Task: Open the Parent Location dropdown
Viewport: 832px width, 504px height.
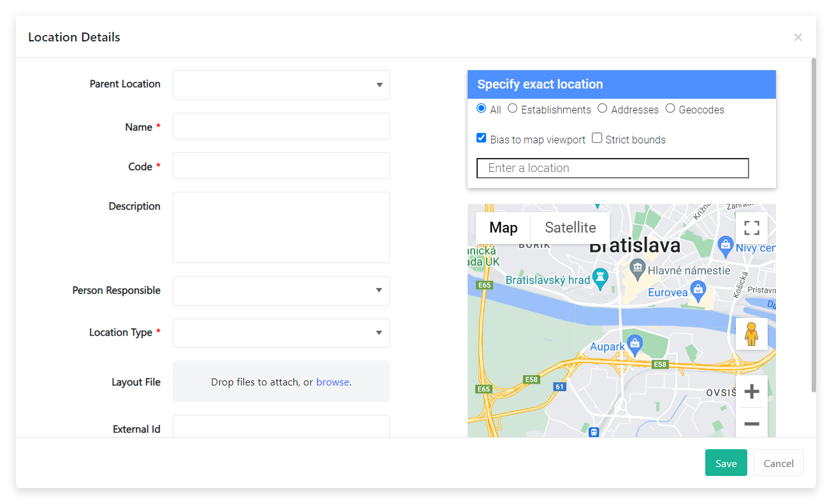Action: pos(281,85)
